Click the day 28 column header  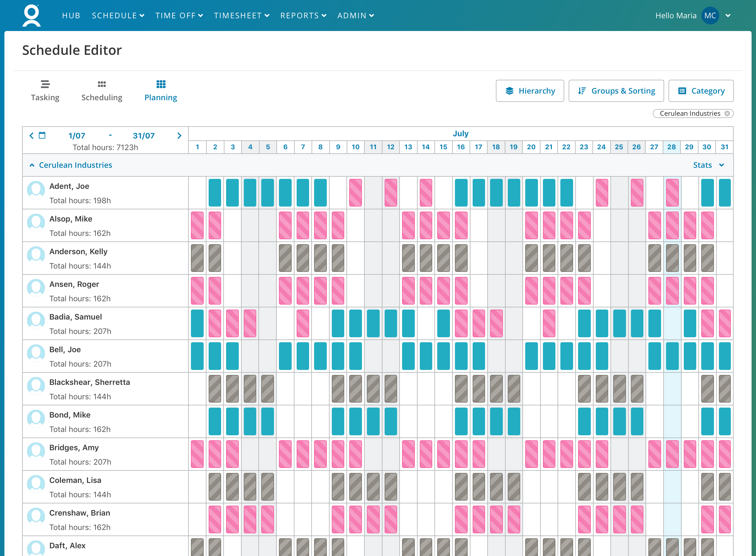[x=672, y=147]
